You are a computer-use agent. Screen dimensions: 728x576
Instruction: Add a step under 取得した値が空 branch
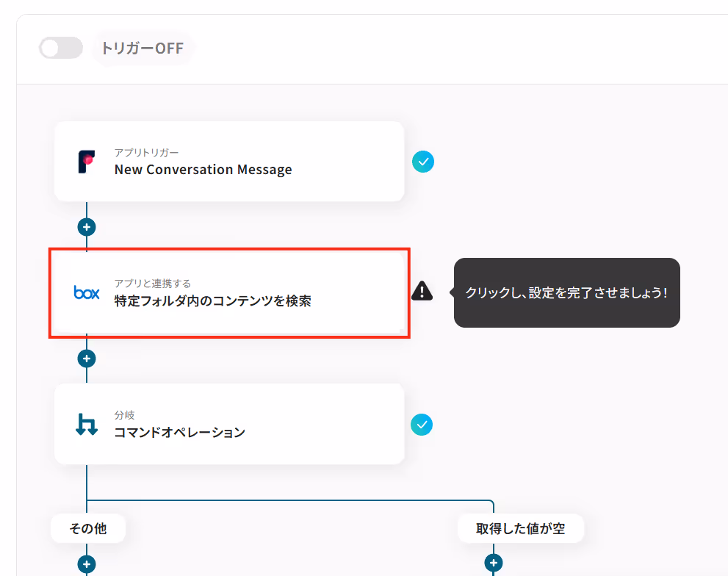tap(494, 563)
